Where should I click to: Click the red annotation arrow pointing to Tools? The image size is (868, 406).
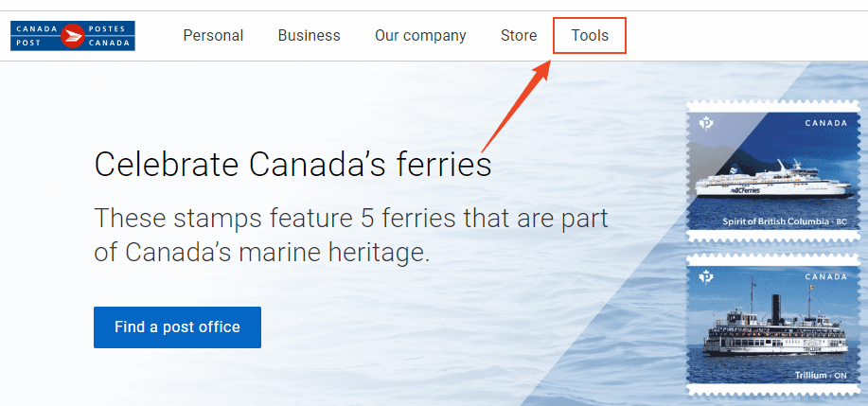(516, 105)
